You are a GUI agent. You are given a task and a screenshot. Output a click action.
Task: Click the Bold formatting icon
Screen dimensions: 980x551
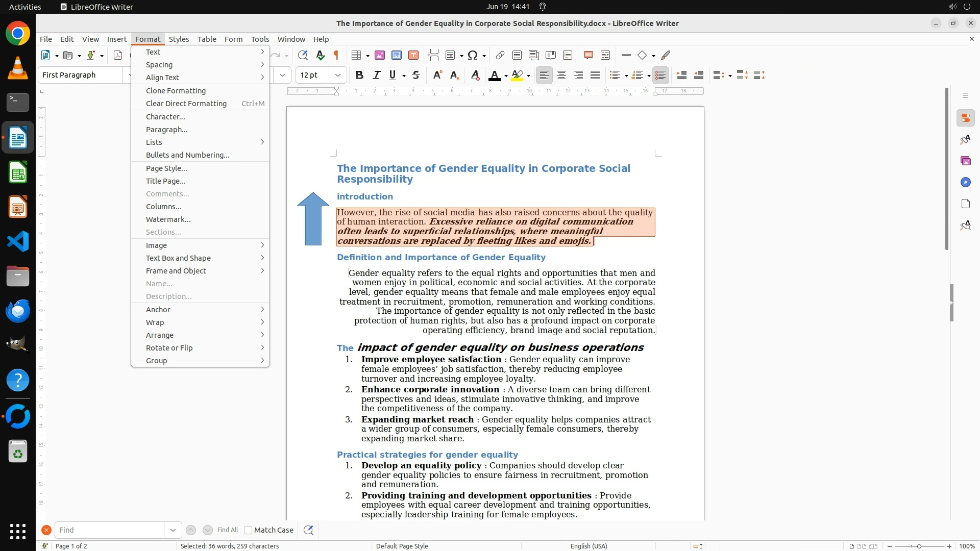[359, 75]
